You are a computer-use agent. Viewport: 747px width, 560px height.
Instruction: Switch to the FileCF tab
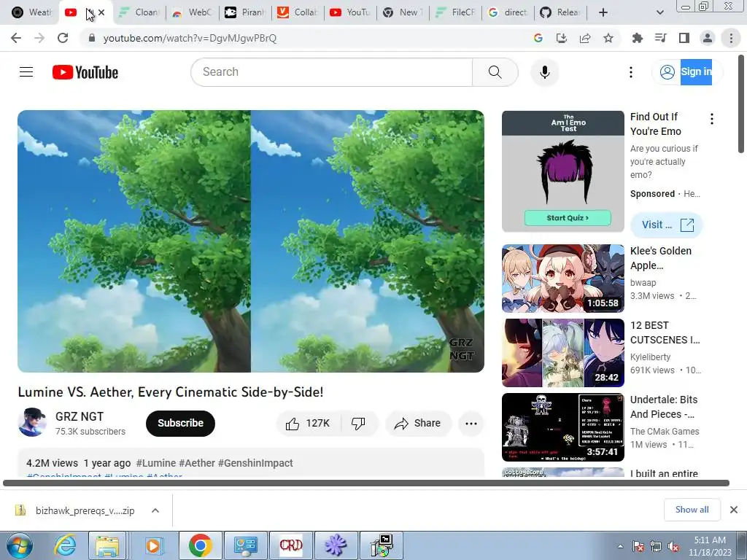pos(455,12)
